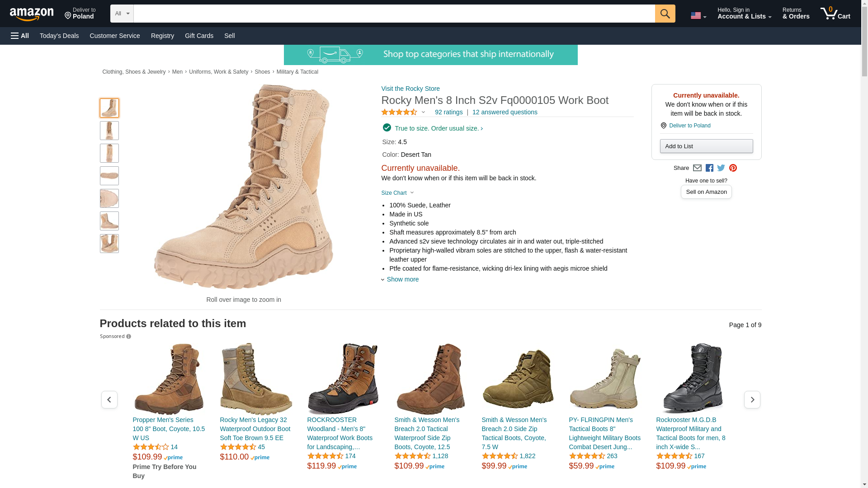Open the country flag language dropdown
Viewport: 868px width, 488px height.
698,15
